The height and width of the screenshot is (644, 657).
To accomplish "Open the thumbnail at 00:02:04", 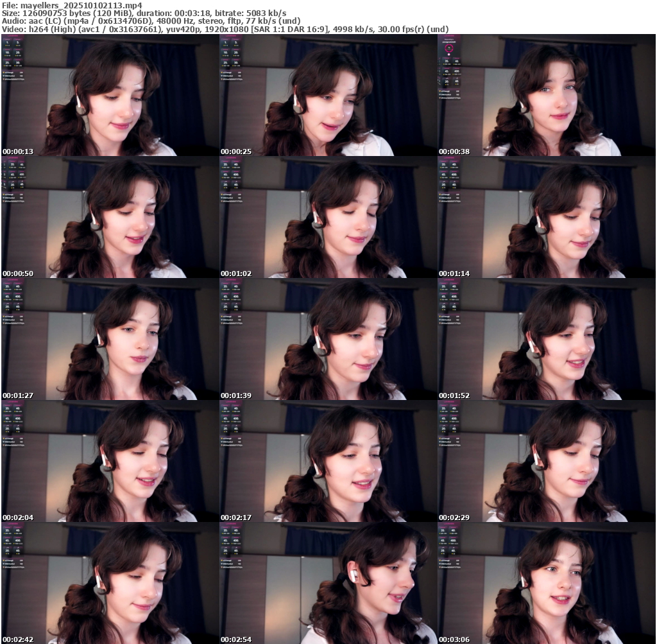I will [110, 461].
